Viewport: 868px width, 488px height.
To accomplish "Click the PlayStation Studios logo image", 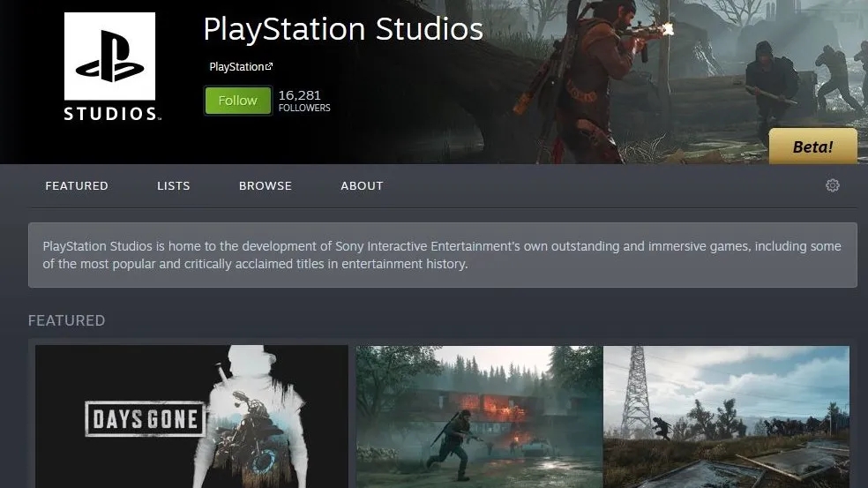I will coord(110,67).
